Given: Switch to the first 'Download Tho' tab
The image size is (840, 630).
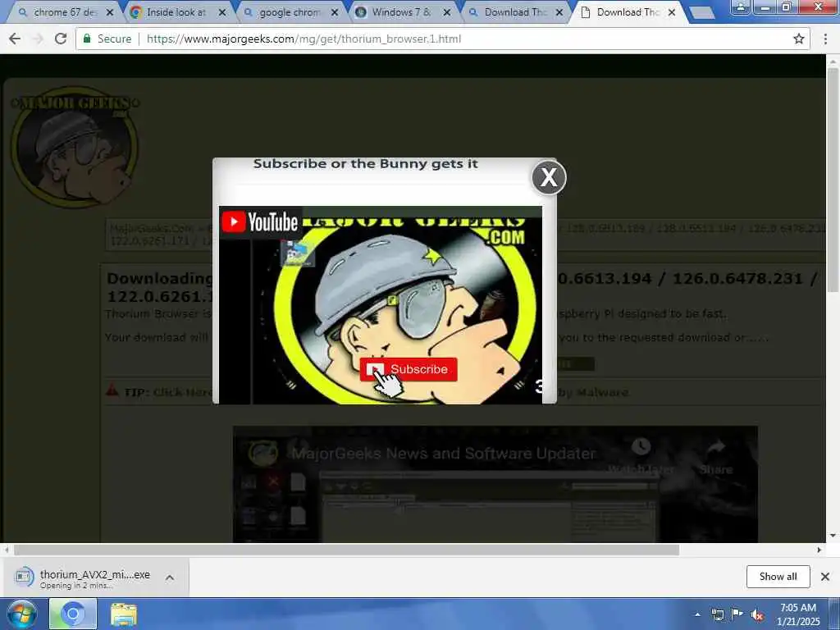Looking at the screenshot, I should click(x=514, y=11).
